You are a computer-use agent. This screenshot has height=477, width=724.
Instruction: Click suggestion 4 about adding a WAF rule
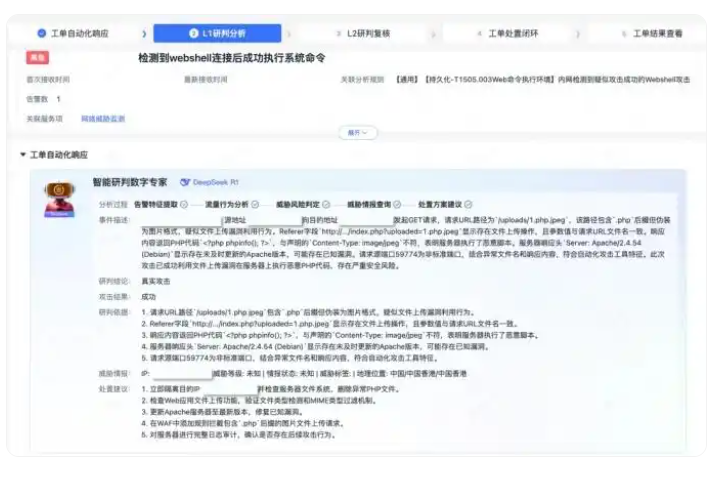click(x=242, y=423)
